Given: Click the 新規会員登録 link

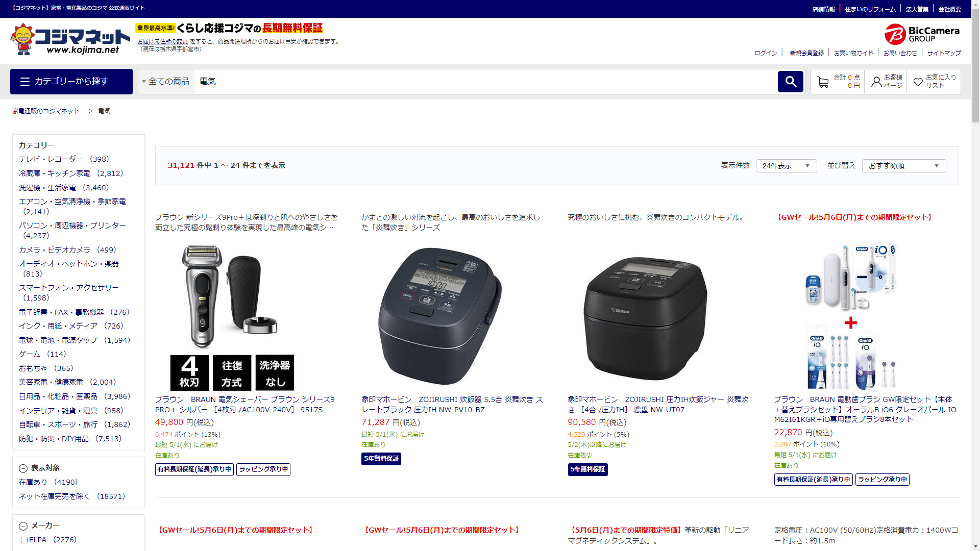Looking at the screenshot, I should coord(806,53).
